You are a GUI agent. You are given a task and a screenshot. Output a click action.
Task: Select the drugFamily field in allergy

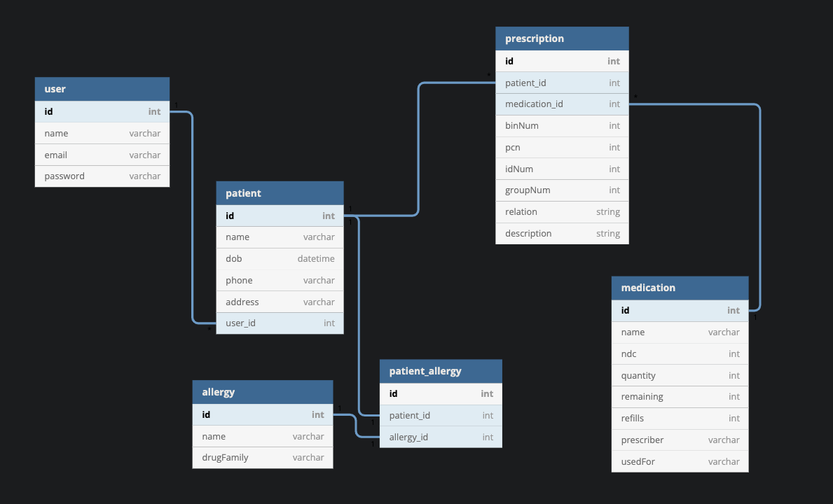coord(262,458)
